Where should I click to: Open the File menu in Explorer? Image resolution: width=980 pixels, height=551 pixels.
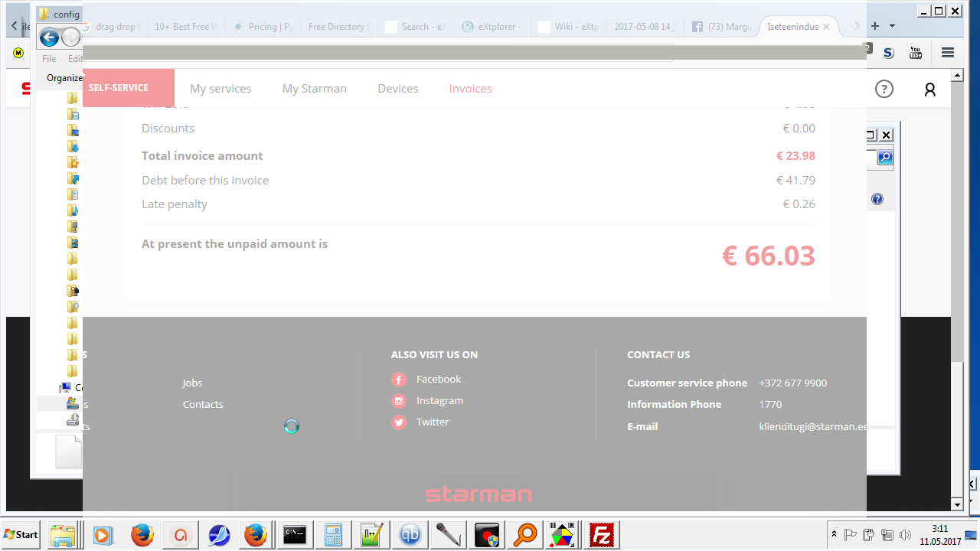coord(49,59)
